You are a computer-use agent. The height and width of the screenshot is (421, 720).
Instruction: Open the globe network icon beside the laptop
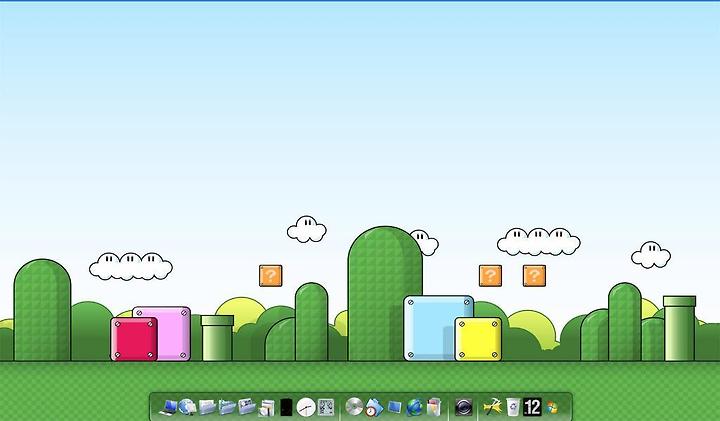coord(187,407)
